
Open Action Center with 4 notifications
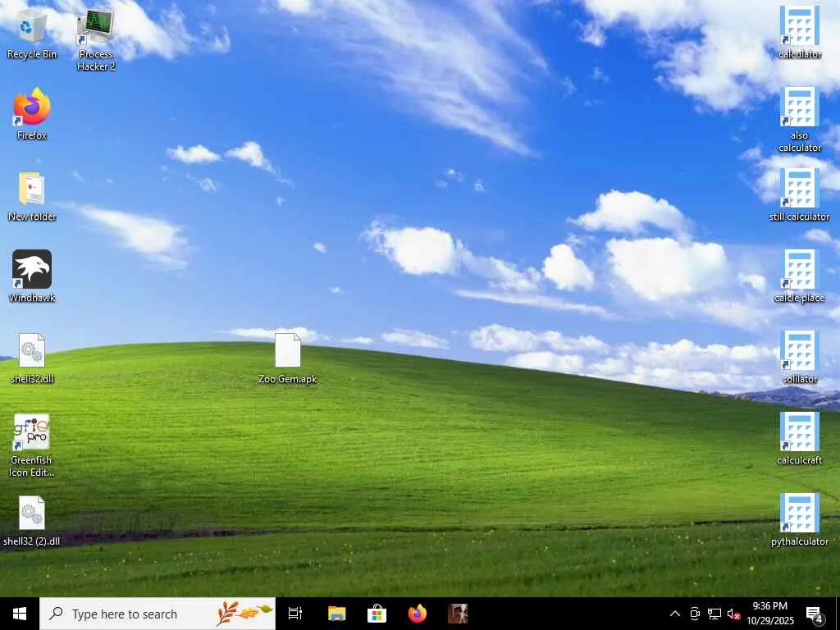[x=815, y=614]
